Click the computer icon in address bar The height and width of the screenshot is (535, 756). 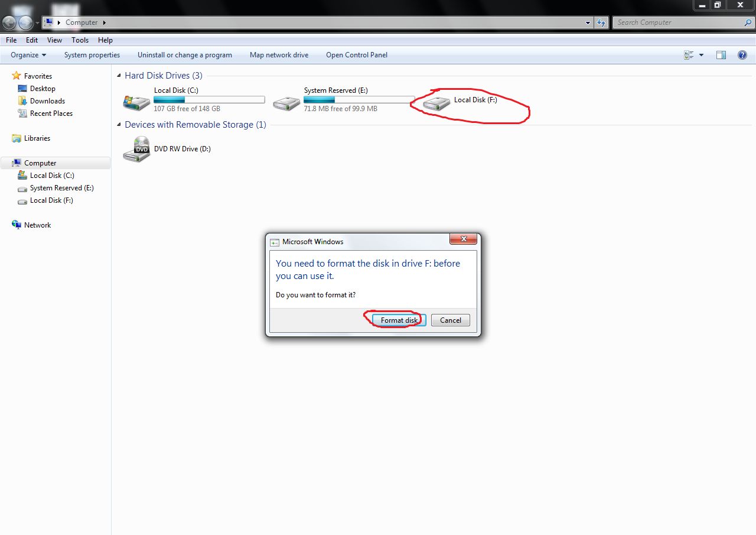tap(49, 22)
